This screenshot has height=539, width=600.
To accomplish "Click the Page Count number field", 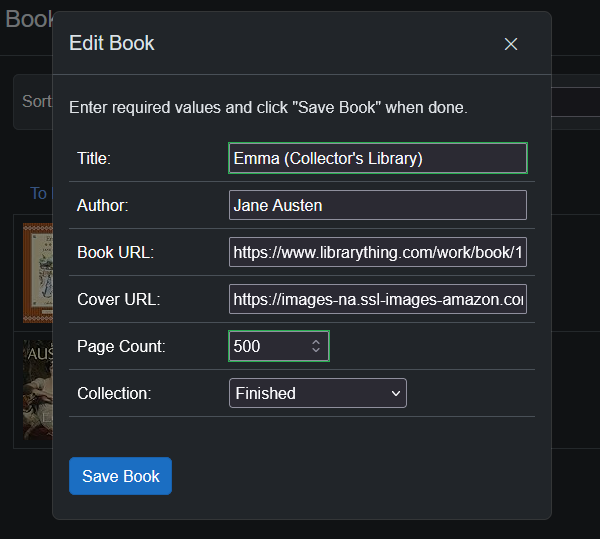I will tap(268, 346).
